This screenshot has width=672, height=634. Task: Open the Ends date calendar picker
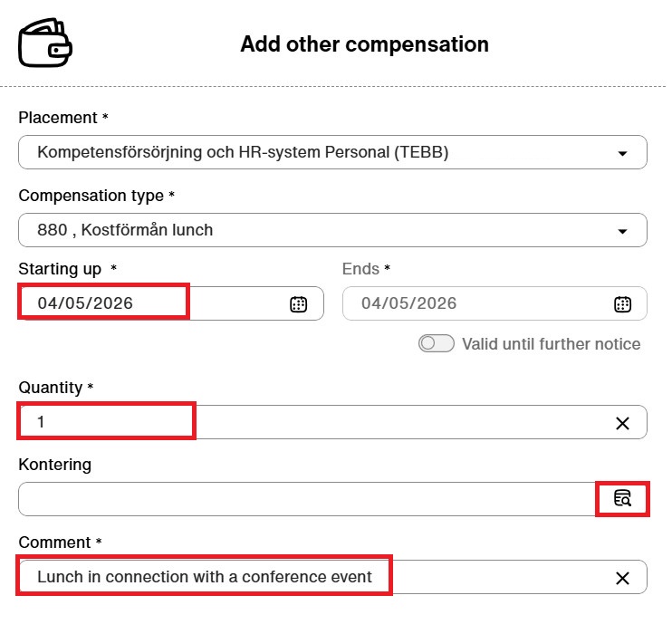point(622,304)
